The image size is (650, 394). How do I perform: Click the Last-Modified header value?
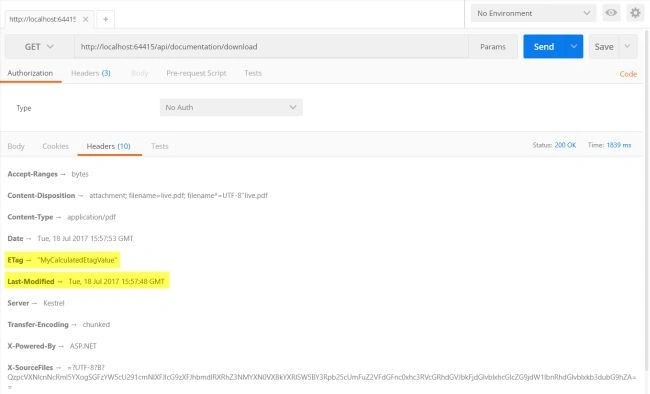tap(116, 282)
